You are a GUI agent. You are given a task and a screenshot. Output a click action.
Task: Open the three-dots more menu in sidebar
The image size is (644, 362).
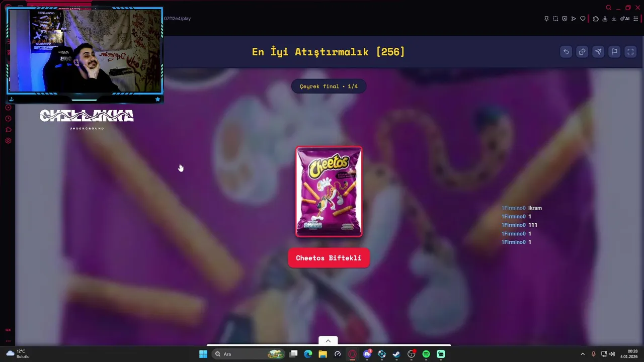point(8,341)
